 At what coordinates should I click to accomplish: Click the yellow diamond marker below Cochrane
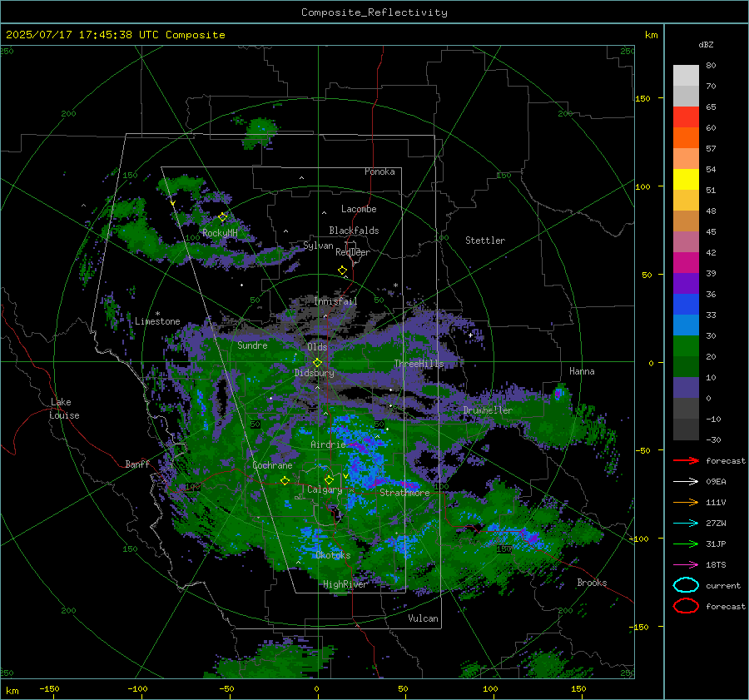tap(285, 481)
